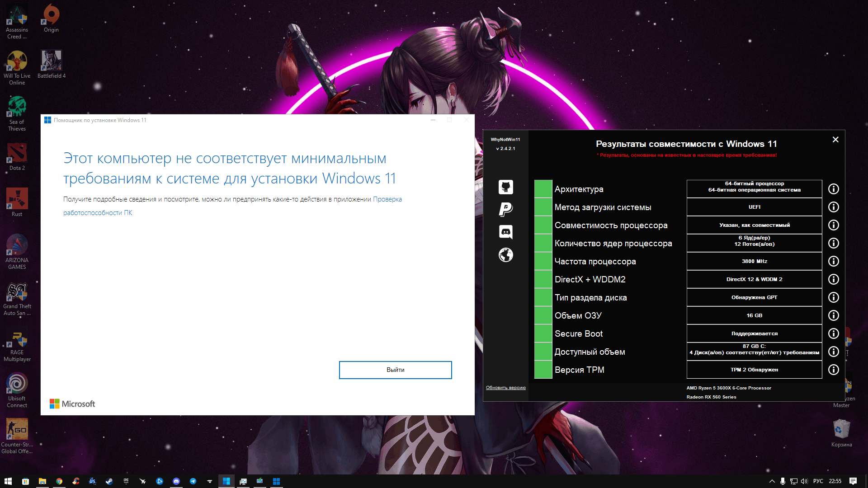Switch the РУС input language indicator

coord(818,481)
